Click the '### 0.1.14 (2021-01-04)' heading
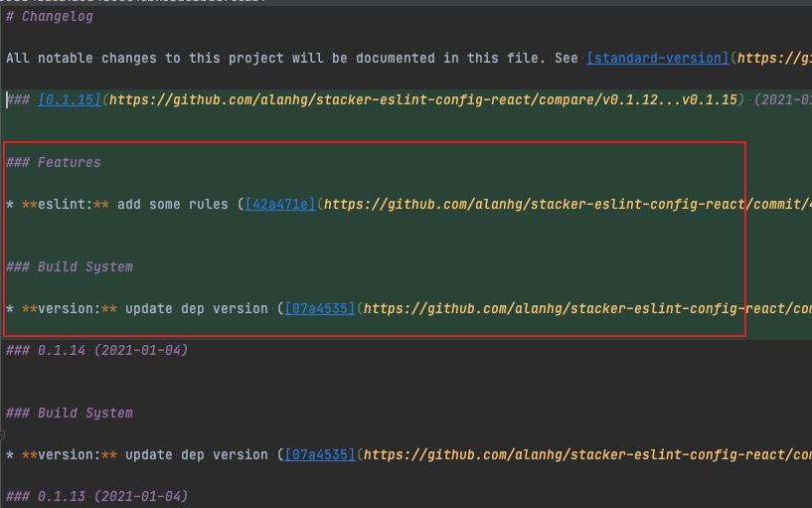The width and height of the screenshot is (812, 508). 96,351
